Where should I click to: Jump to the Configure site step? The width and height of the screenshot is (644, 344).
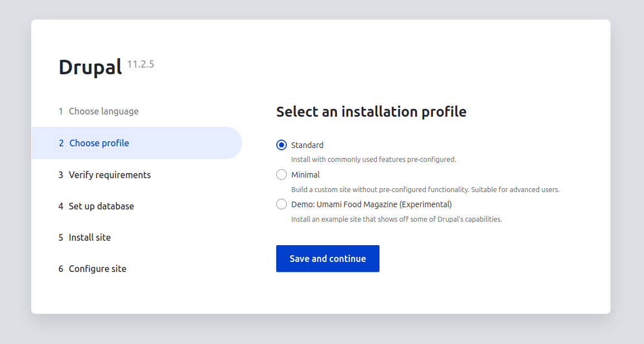97,269
